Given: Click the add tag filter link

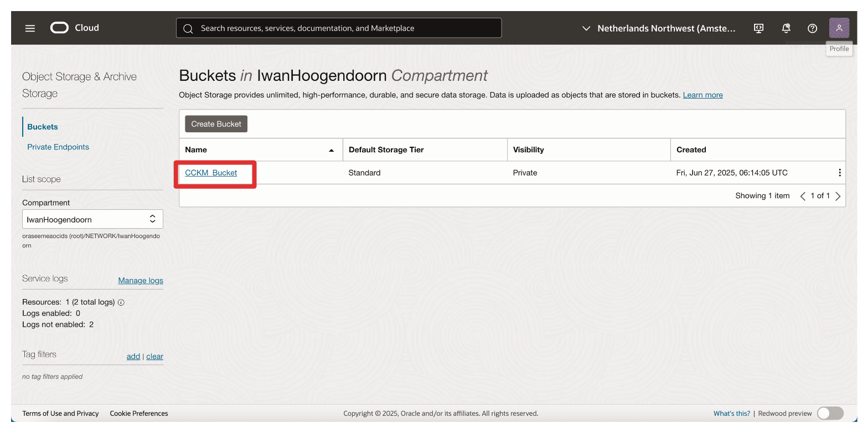Looking at the screenshot, I should [x=133, y=357].
